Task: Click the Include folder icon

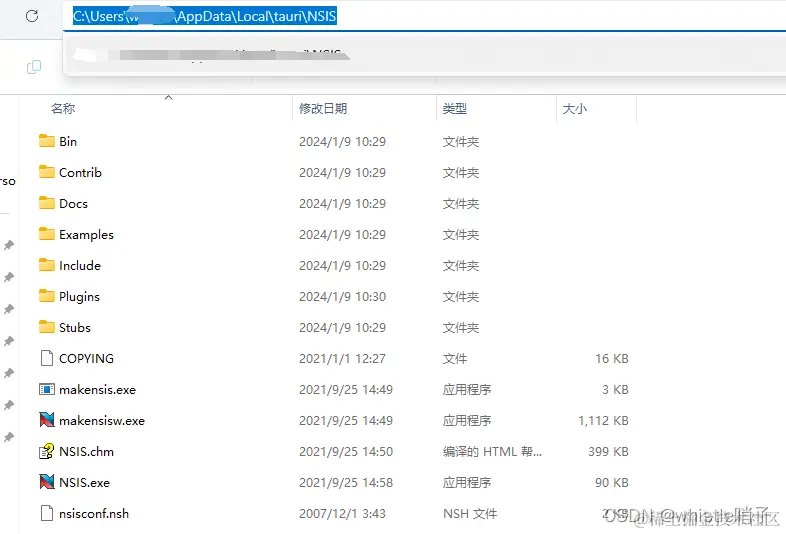Action: coord(47,265)
